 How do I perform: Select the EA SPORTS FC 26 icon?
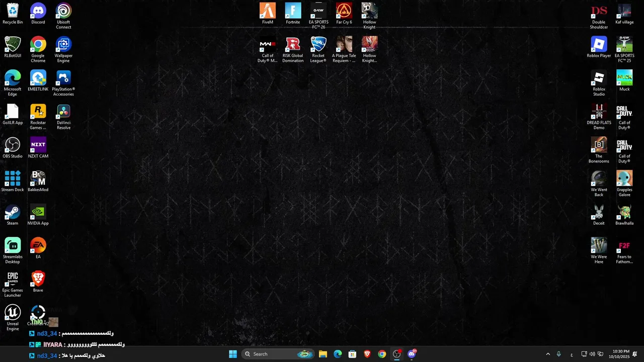tap(318, 16)
